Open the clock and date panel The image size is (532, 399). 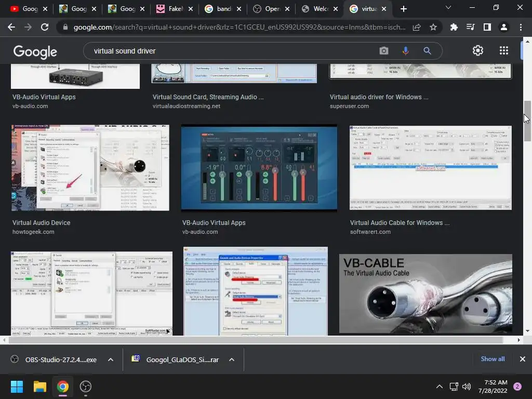(x=493, y=387)
